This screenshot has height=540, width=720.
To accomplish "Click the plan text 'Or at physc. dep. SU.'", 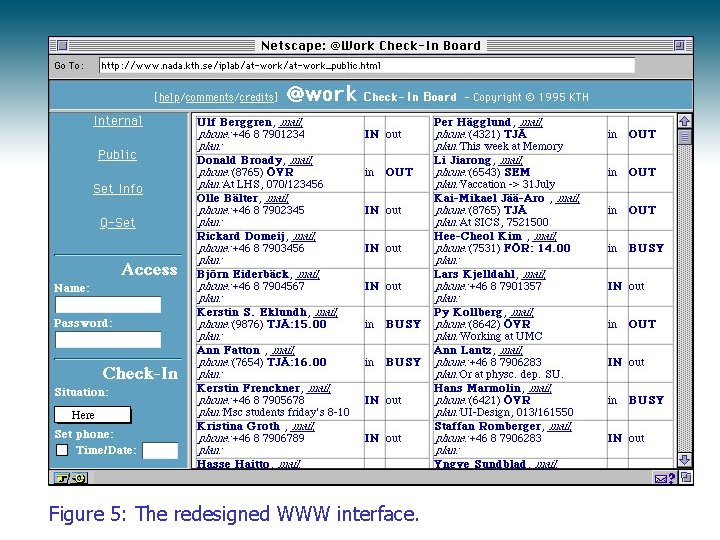I will click(x=511, y=374).
